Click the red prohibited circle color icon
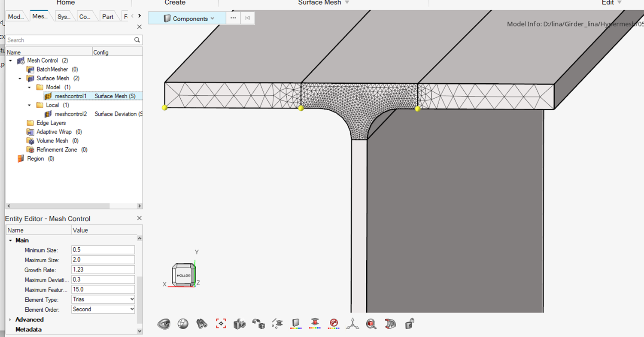 (334, 324)
